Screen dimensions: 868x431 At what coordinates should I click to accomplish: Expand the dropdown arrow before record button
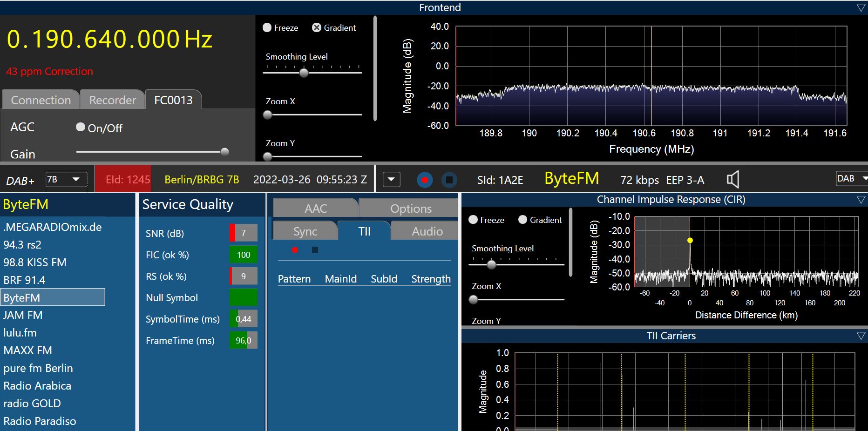391,180
